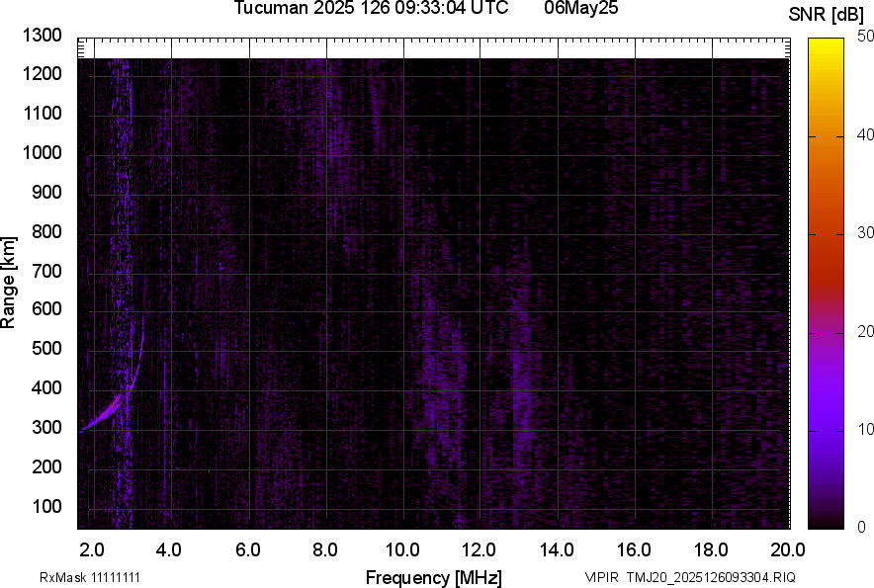Click range tick label 1200
Screen dimensions: 874x588
click(x=42, y=74)
